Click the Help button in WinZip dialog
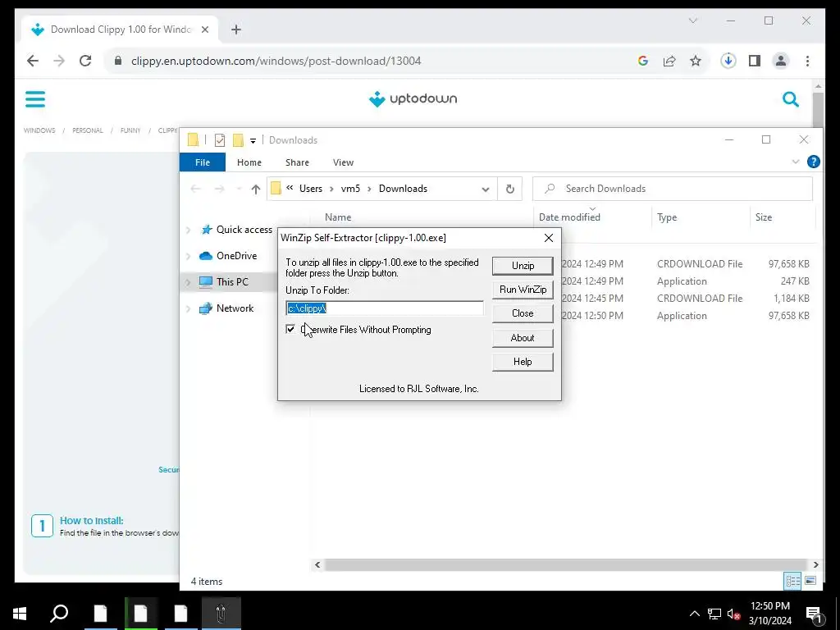 coord(523,362)
